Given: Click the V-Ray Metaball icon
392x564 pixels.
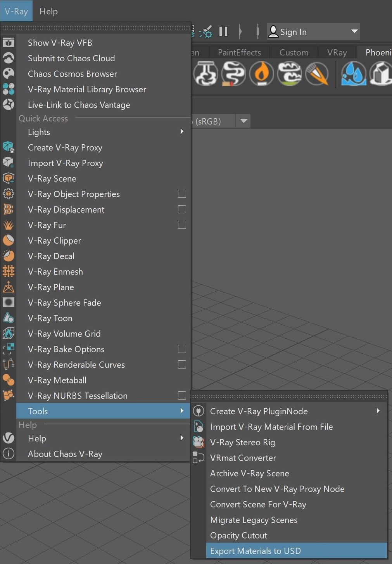Looking at the screenshot, I should pos(9,380).
